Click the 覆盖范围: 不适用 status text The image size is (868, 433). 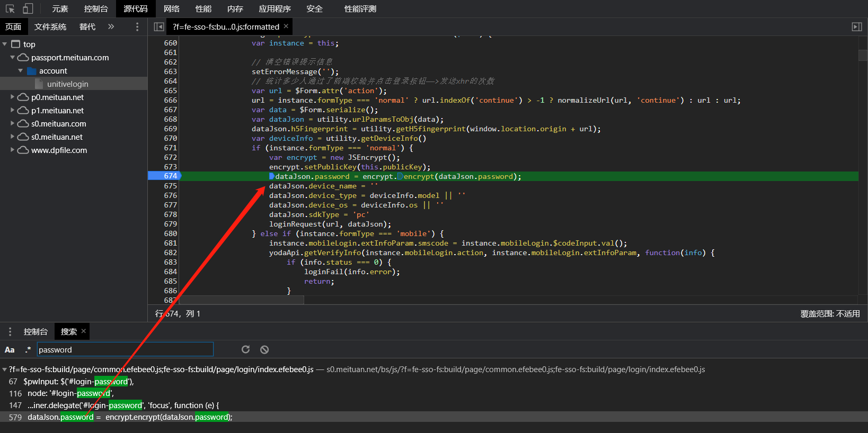click(830, 313)
